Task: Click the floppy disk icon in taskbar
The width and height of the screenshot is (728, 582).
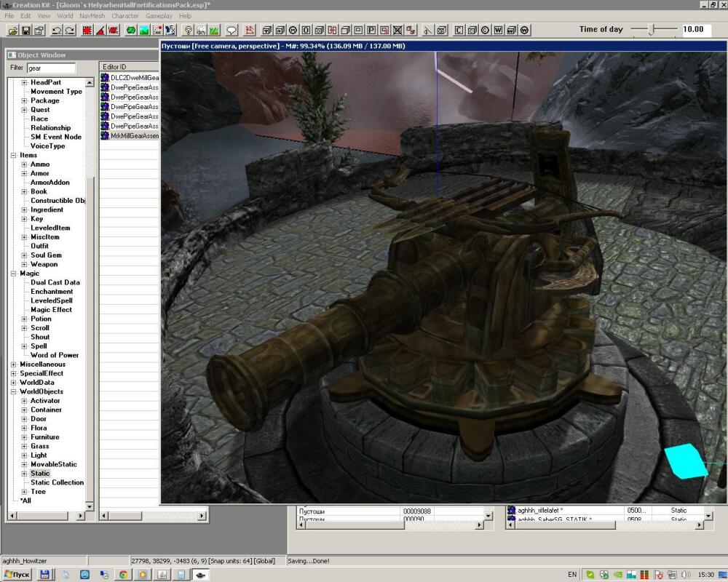Action: [44, 575]
